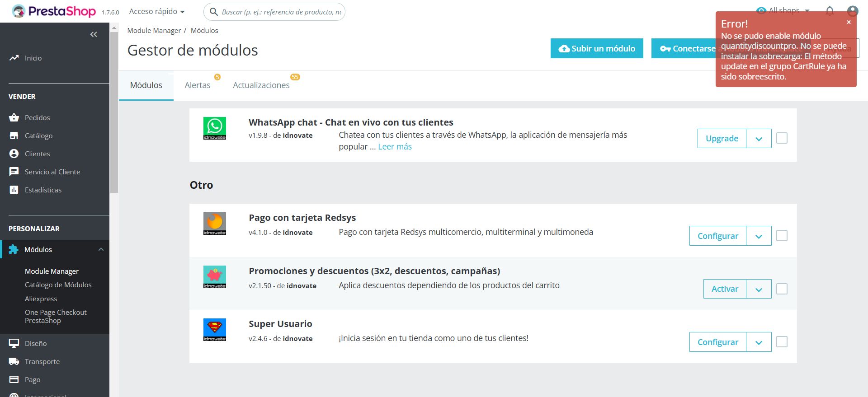The image size is (868, 397).
Task: Click the Super Usuario module logo
Action: click(x=215, y=330)
